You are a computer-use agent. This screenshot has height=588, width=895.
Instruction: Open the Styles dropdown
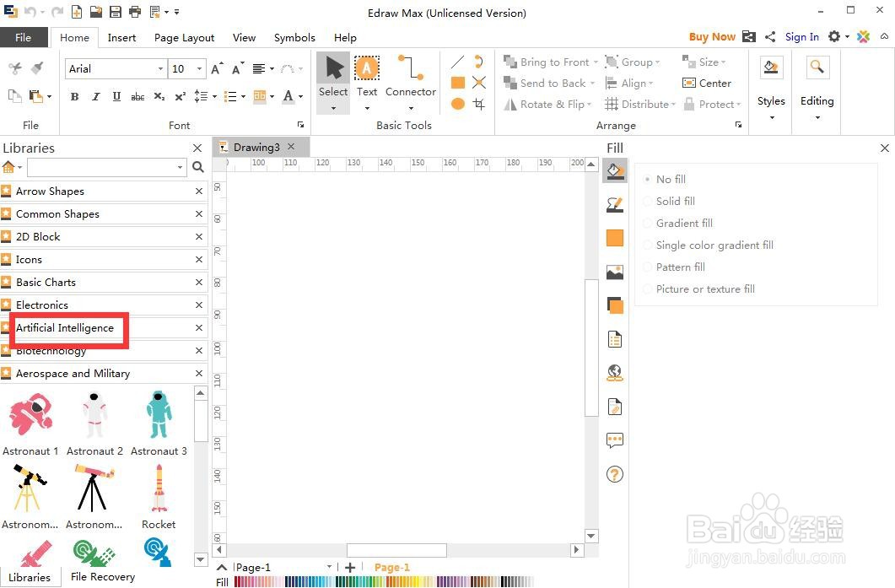coord(771,88)
